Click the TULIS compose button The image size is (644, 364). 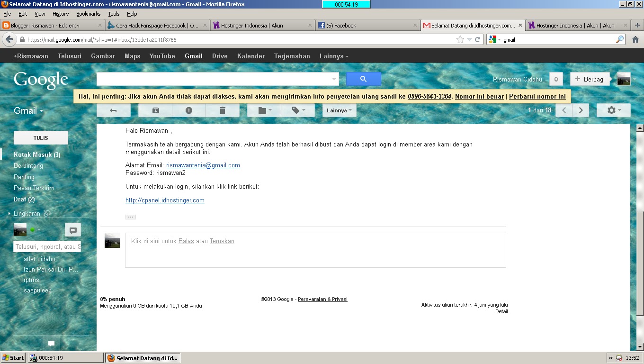[x=41, y=138]
